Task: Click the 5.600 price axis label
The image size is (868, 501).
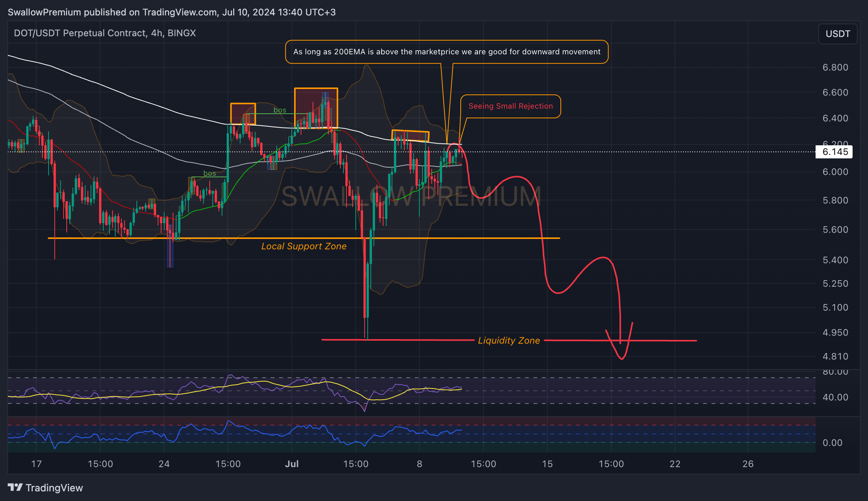Action: (x=835, y=230)
